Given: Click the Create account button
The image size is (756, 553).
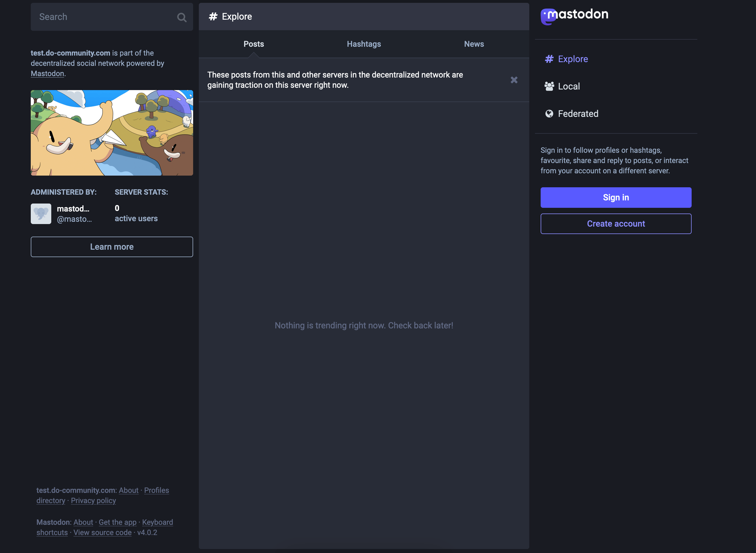Looking at the screenshot, I should pyautogui.click(x=616, y=223).
